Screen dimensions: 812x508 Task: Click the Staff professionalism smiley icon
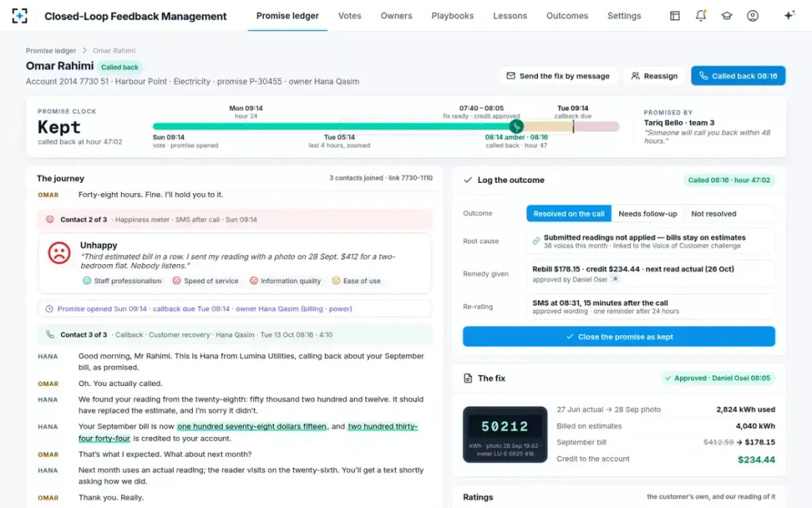(x=87, y=280)
